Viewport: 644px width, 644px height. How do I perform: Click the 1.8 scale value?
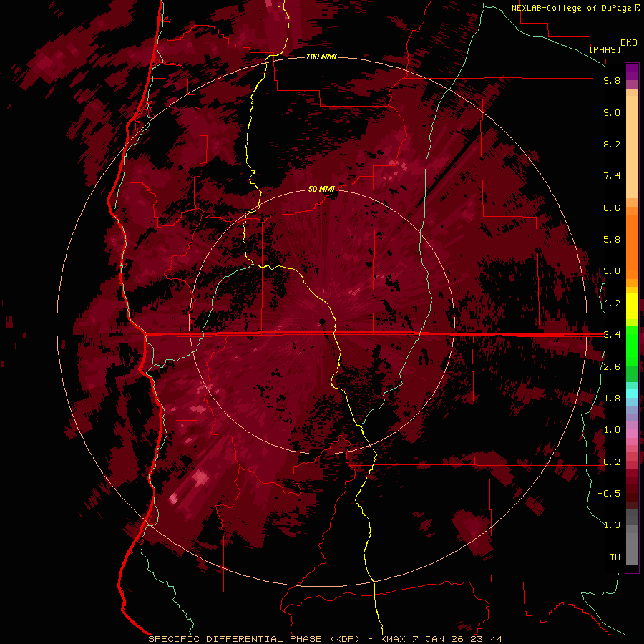tap(612, 399)
